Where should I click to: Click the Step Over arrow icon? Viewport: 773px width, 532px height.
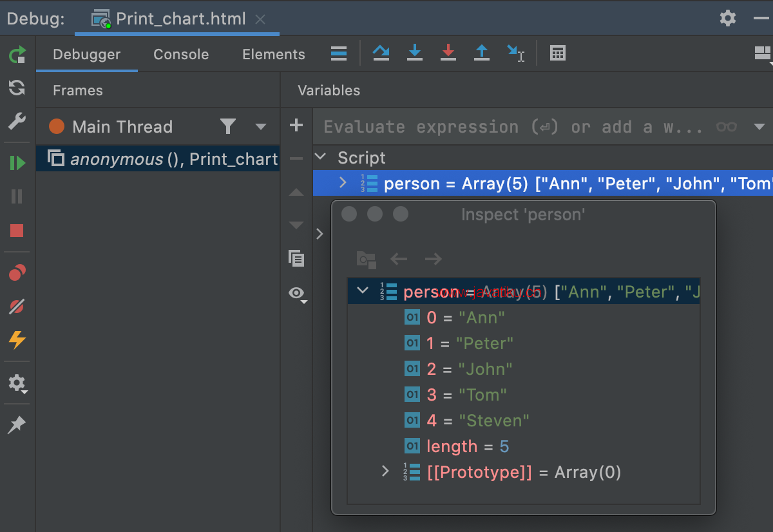pos(381,53)
